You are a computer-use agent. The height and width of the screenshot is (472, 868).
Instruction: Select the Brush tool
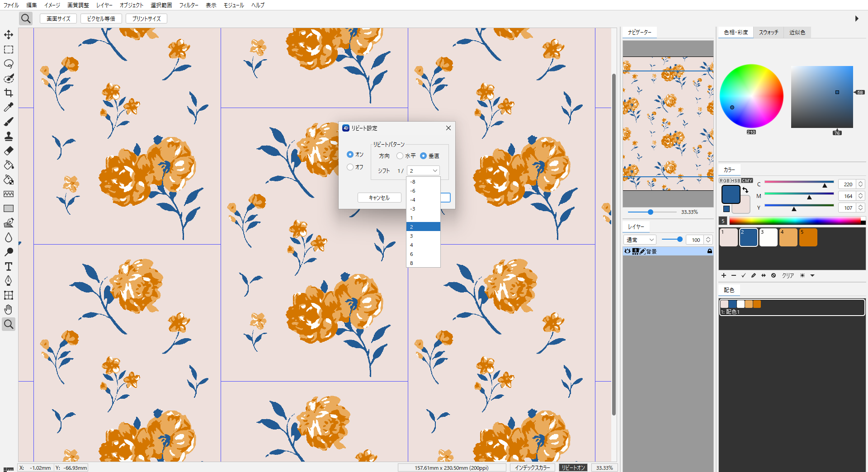tap(9, 122)
